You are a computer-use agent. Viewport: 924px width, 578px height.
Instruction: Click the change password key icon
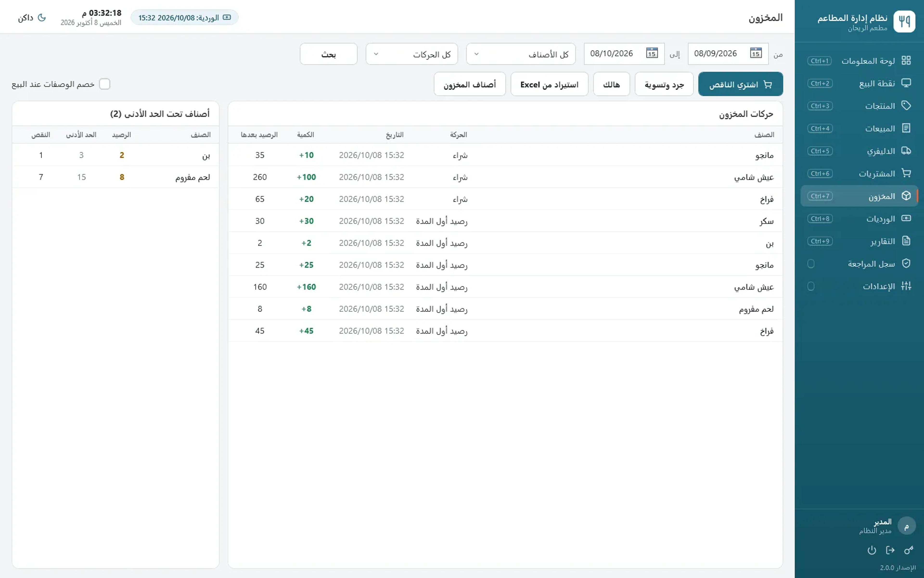coord(909,550)
